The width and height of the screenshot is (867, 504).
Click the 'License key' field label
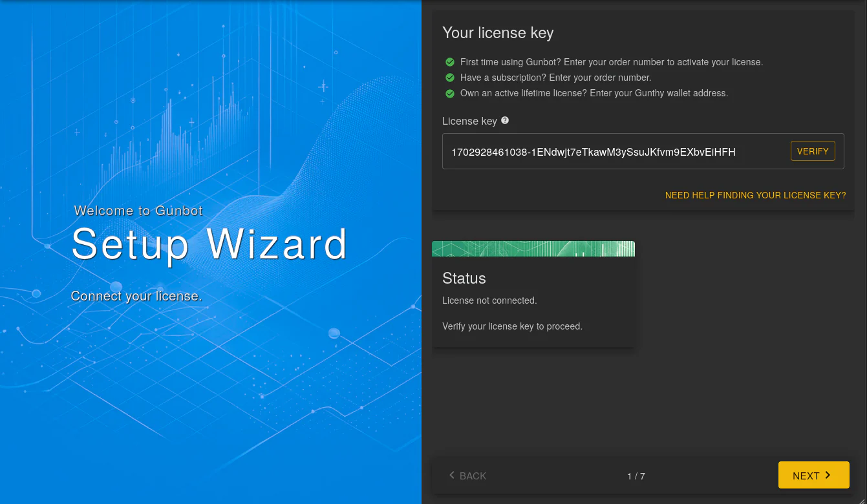point(469,121)
